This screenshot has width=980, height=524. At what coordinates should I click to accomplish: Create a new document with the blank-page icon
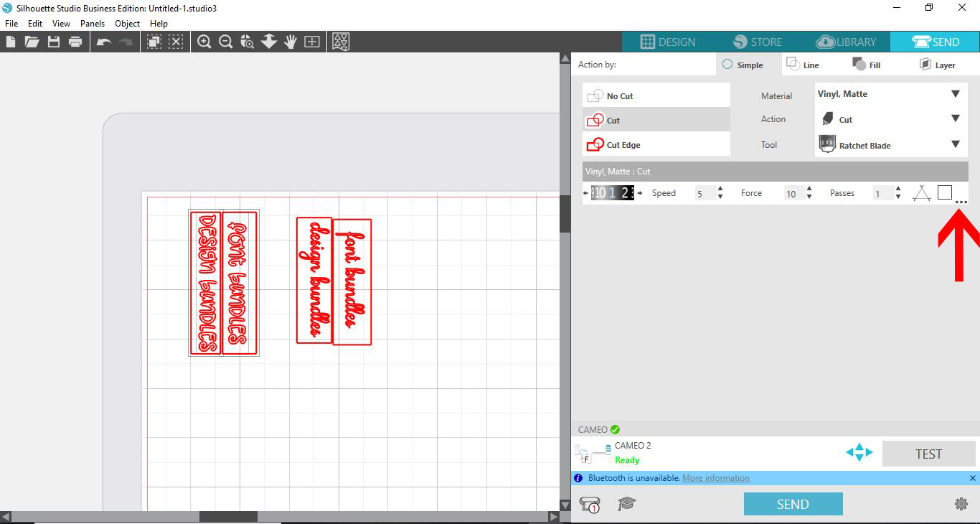point(11,42)
